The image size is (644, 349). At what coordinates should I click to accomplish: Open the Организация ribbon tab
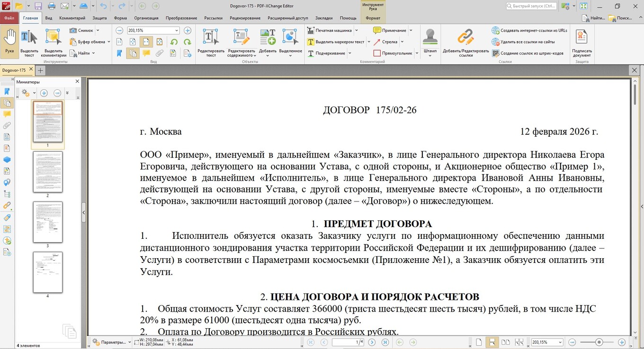146,18
